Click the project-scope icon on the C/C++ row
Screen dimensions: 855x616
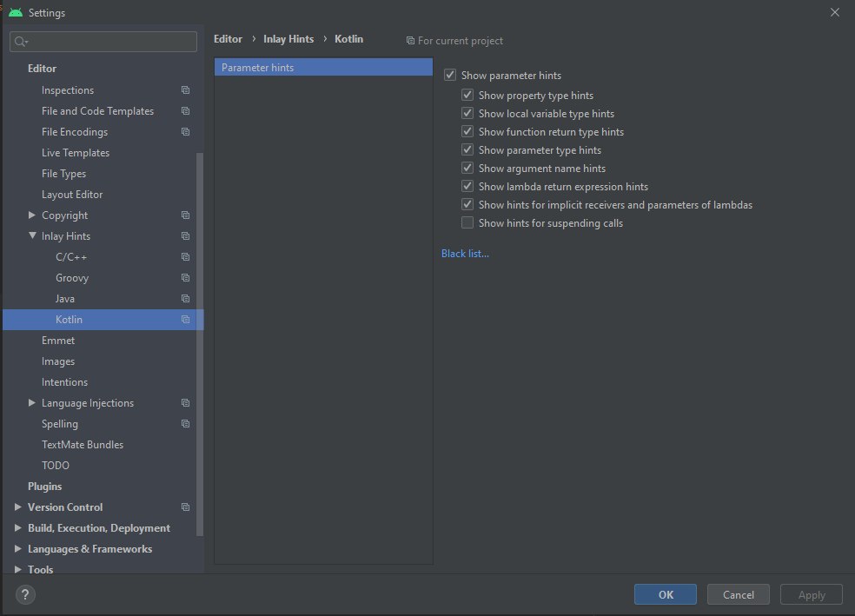coord(185,257)
